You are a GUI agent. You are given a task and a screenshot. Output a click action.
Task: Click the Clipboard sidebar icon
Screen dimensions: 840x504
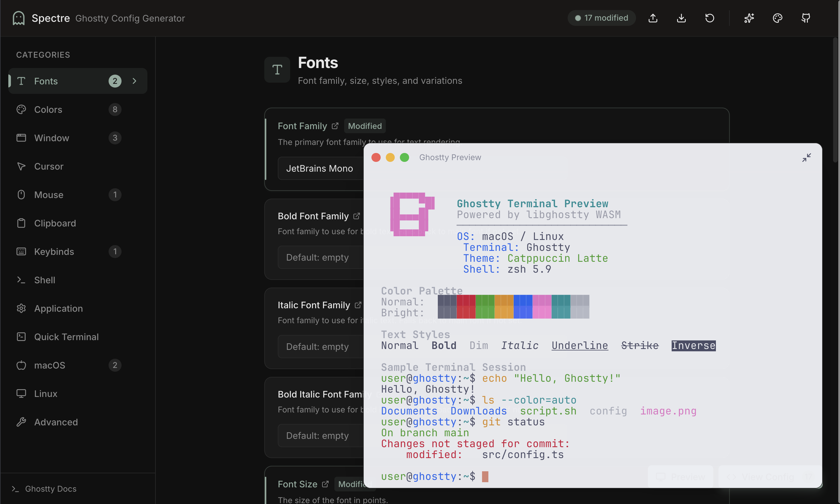tap(21, 223)
